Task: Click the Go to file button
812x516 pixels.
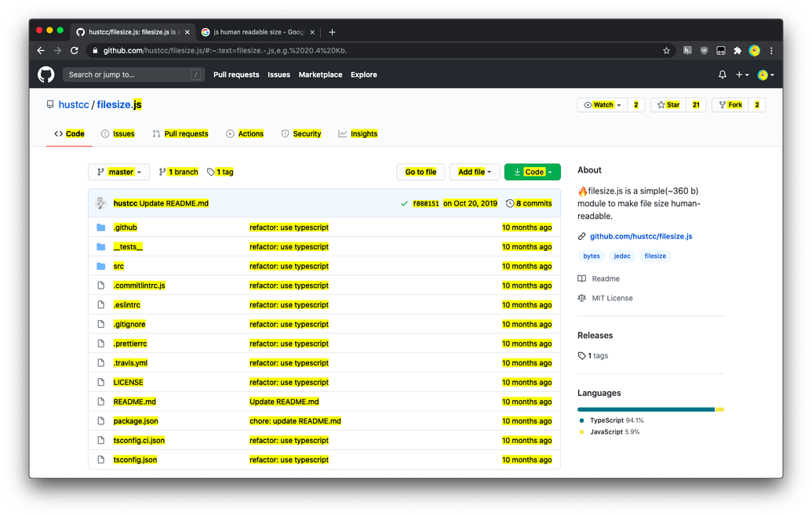Action: click(x=421, y=172)
